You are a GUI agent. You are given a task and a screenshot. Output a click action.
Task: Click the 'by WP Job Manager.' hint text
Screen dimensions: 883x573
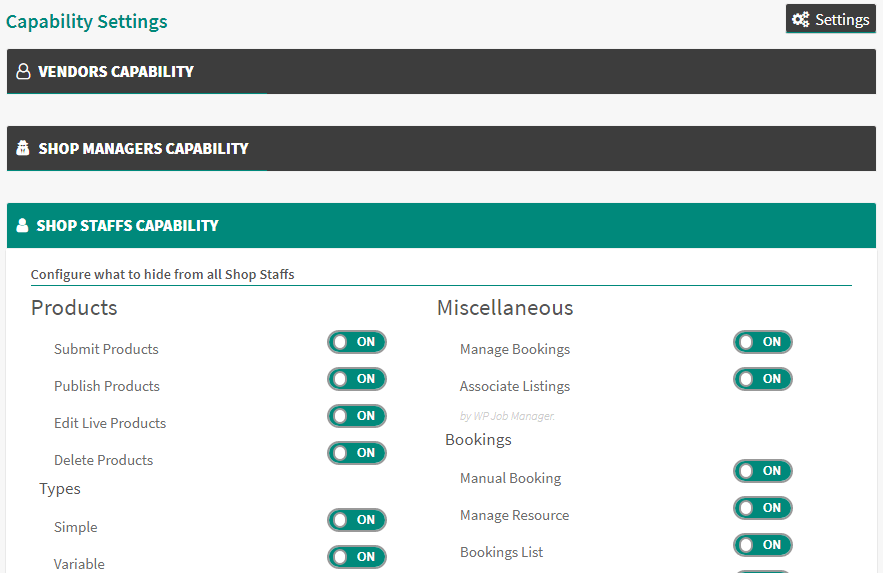[507, 416]
